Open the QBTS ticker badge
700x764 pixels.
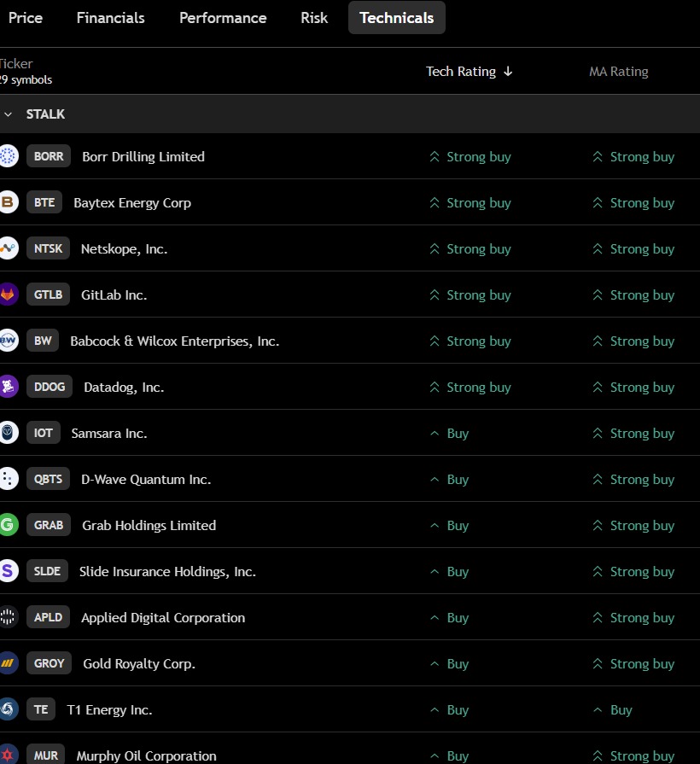click(x=48, y=479)
